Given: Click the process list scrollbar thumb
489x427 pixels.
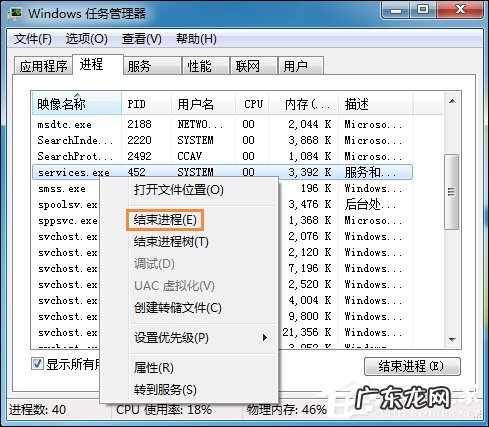Looking at the screenshot, I should coord(452,191).
